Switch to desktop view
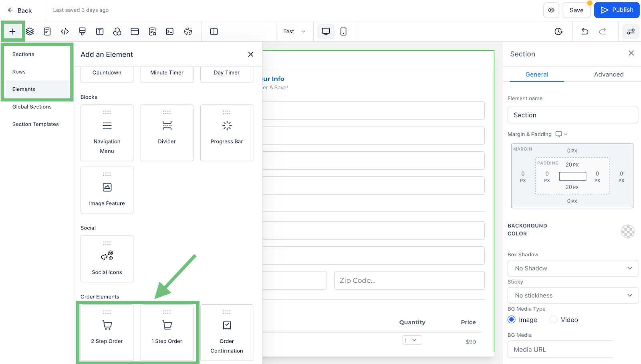Screen dimensions: 641x364 [x=326, y=31]
